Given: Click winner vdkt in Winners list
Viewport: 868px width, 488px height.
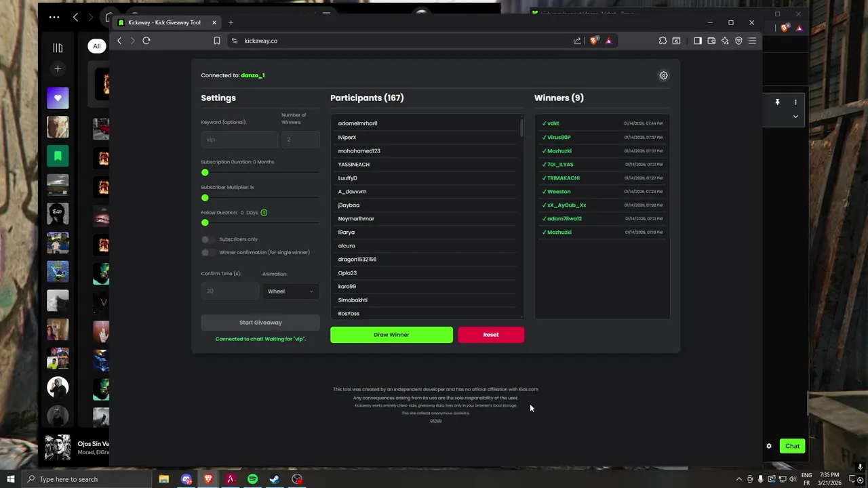Looking at the screenshot, I should [602, 123].
